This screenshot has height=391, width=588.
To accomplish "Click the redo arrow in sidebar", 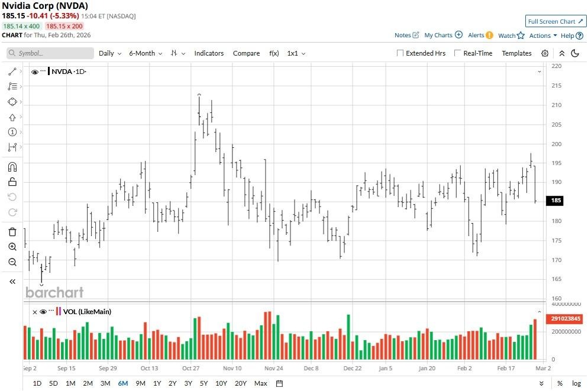I will 12,212.
